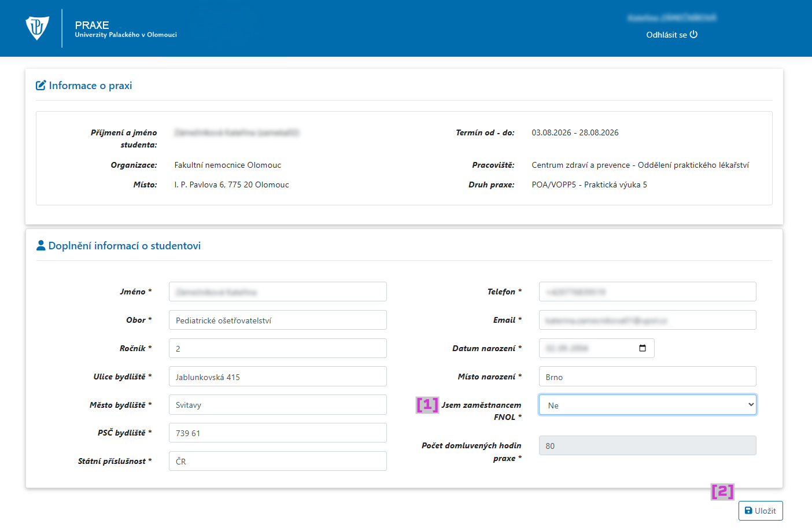Screen dimensions: 812x531
Task: Focus the Město bydliště field with Svitavy
Action: pos(278,405)
